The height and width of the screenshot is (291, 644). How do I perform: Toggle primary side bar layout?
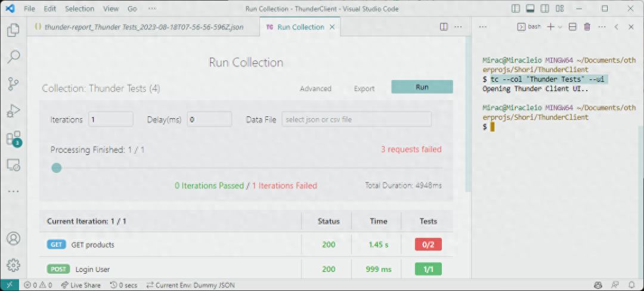[x=516, y=8]
